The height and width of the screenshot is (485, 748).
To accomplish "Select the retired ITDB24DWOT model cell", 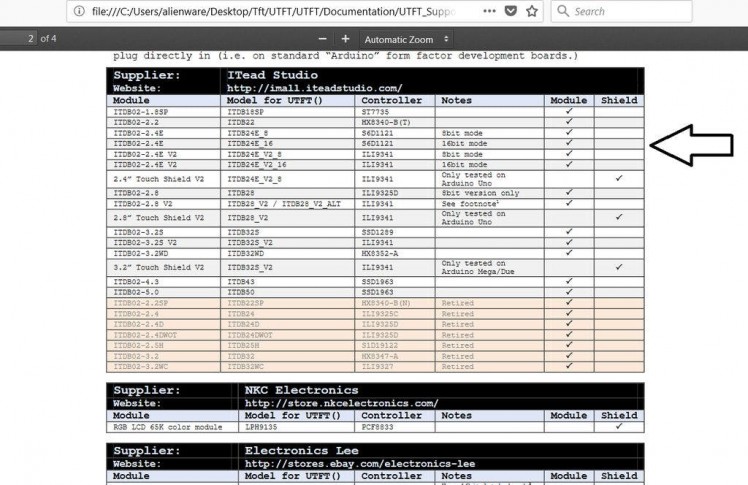I will pos(288,335).
